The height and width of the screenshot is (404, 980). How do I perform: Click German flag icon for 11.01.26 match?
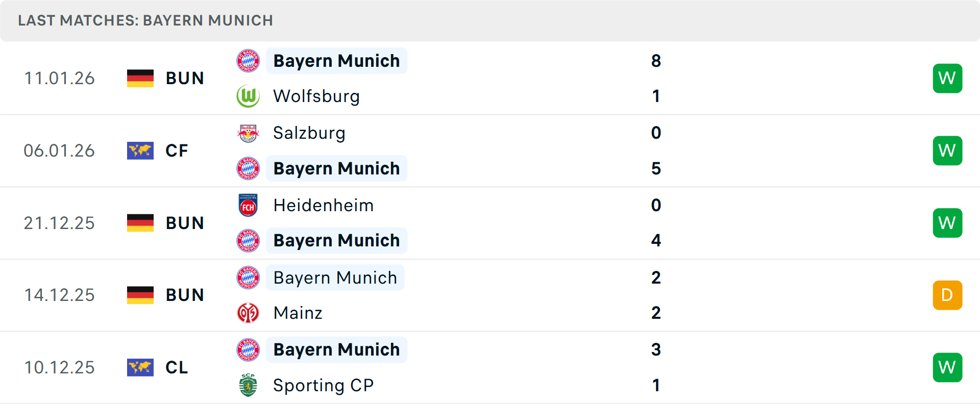[x=140, y=78]
